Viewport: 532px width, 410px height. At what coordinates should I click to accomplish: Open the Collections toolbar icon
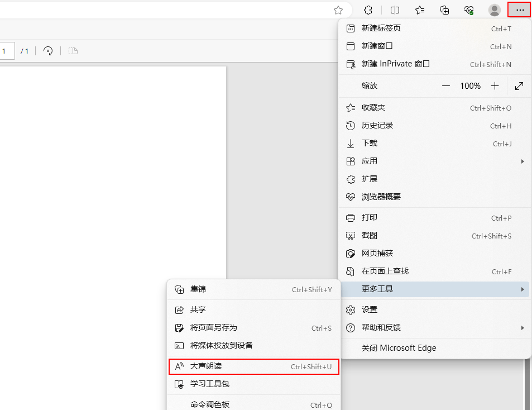point(444,10)
